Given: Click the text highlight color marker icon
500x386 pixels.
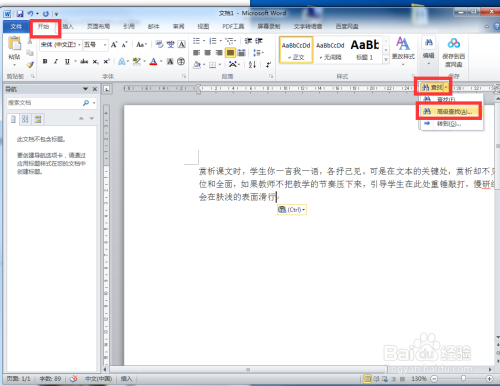Looking at the screenshot, I should tap(136, 62).
